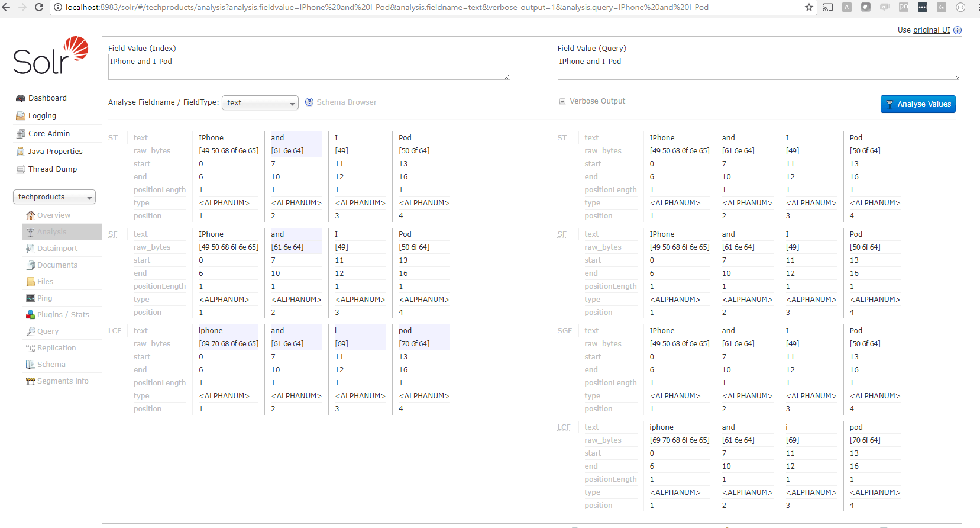Click the Overview house icon
The image size is (980, 528).
31,215
